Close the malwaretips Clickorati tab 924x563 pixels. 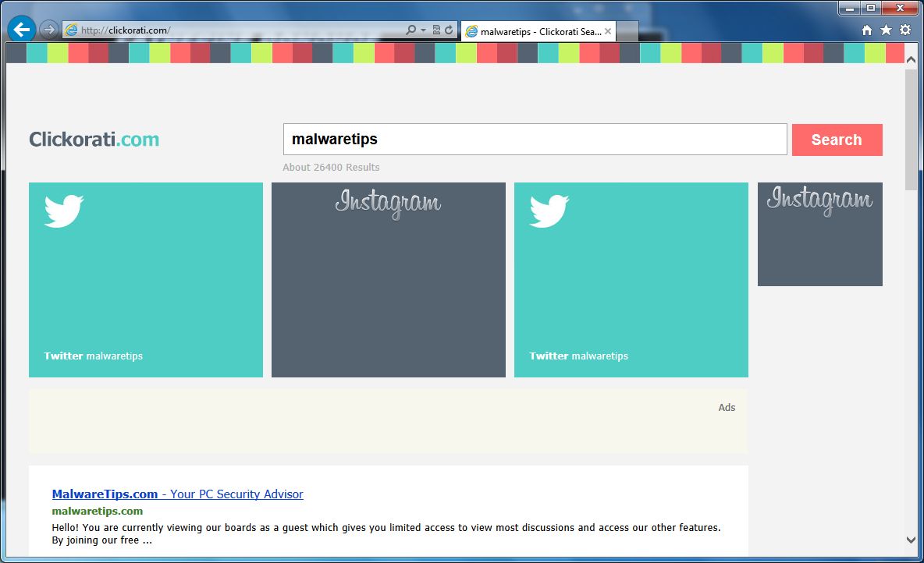click(608, 32)
